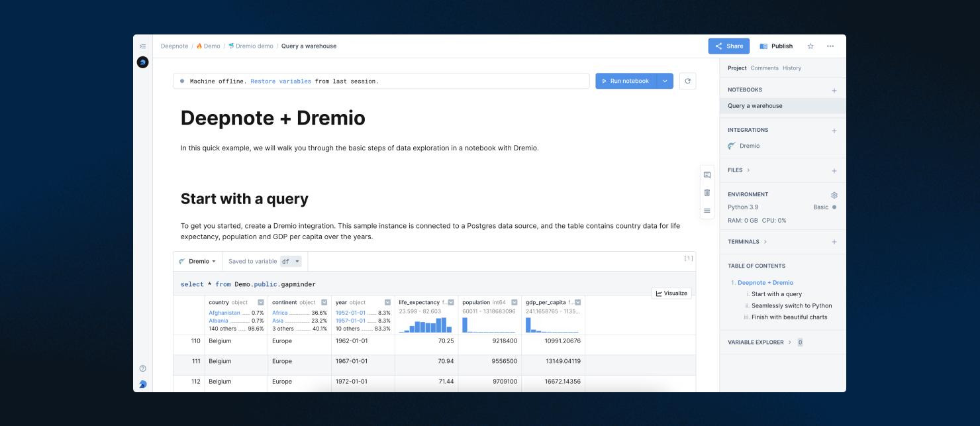Switch to the Project tab

click(x=737, y=68)
